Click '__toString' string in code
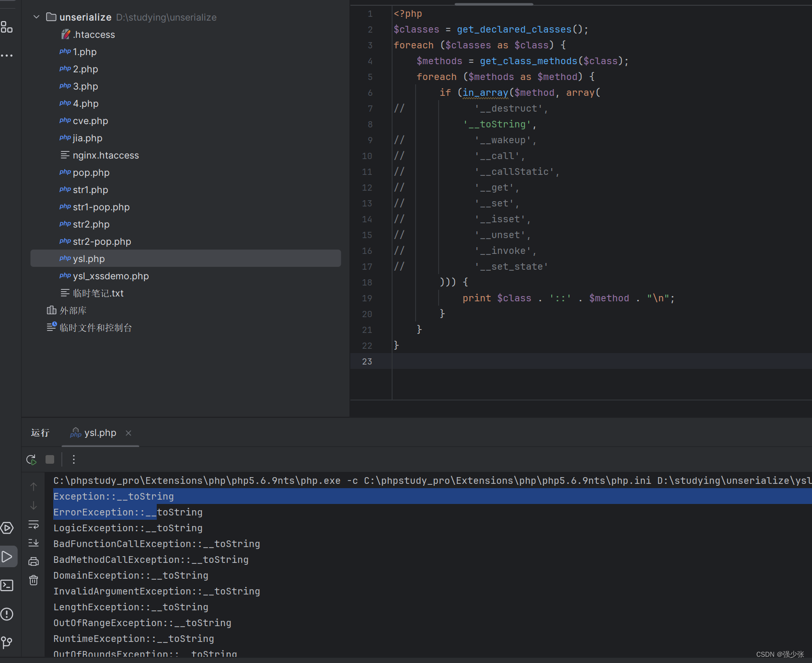 point(497,125)
